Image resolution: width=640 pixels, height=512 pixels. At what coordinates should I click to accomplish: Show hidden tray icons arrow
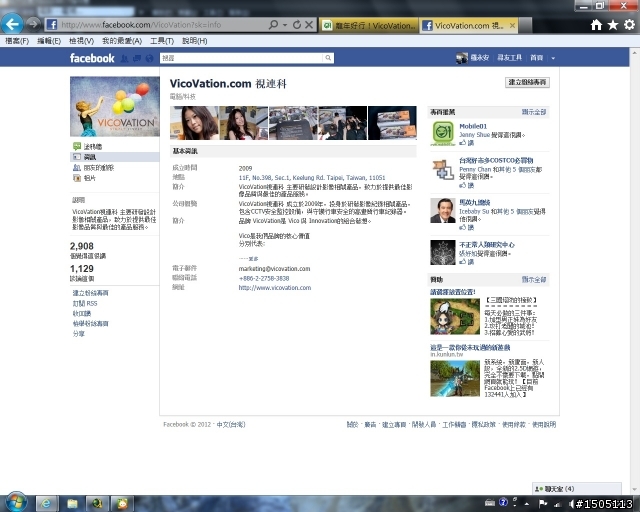tap(527, 504)
